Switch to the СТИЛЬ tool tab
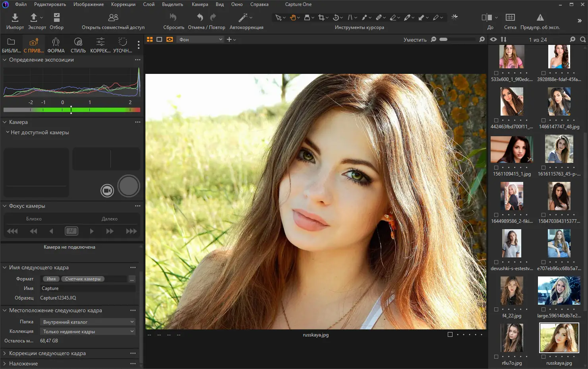 tap(78, 45)
